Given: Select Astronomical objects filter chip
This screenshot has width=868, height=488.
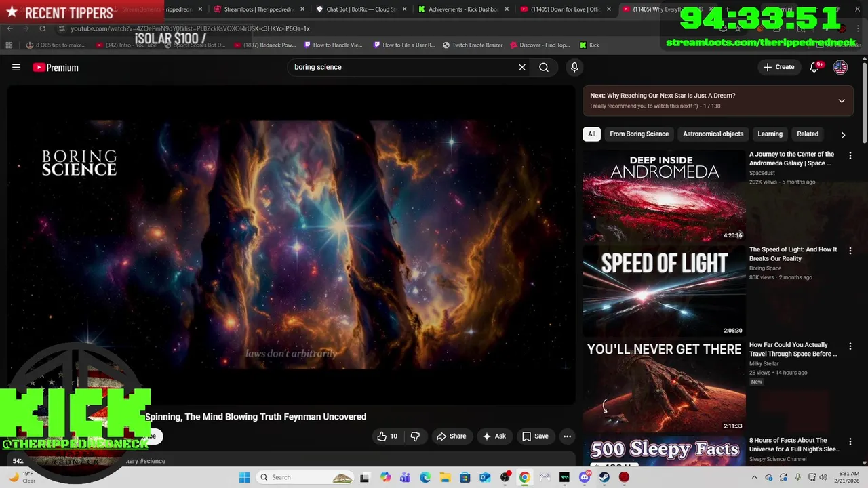Looking at the screenshot, I should [713, 134].
